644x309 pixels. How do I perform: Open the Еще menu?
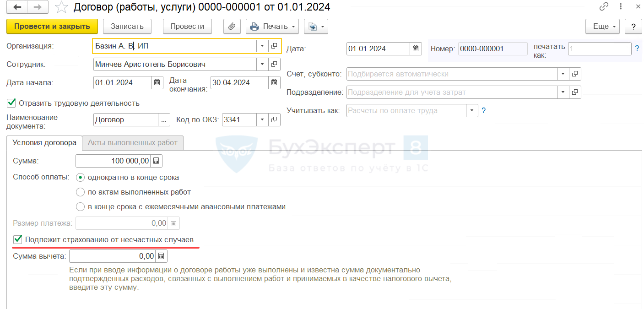coord(602,27)
